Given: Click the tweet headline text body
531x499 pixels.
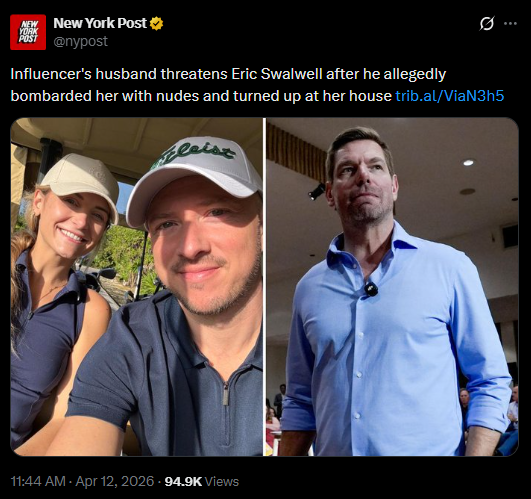Looking at the screenshot, I should pos(257,85).
